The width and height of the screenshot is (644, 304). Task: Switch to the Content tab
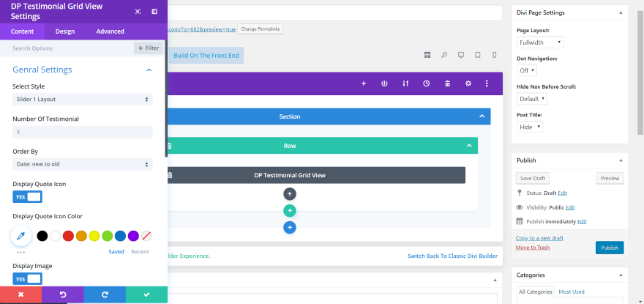click(22, 31)
